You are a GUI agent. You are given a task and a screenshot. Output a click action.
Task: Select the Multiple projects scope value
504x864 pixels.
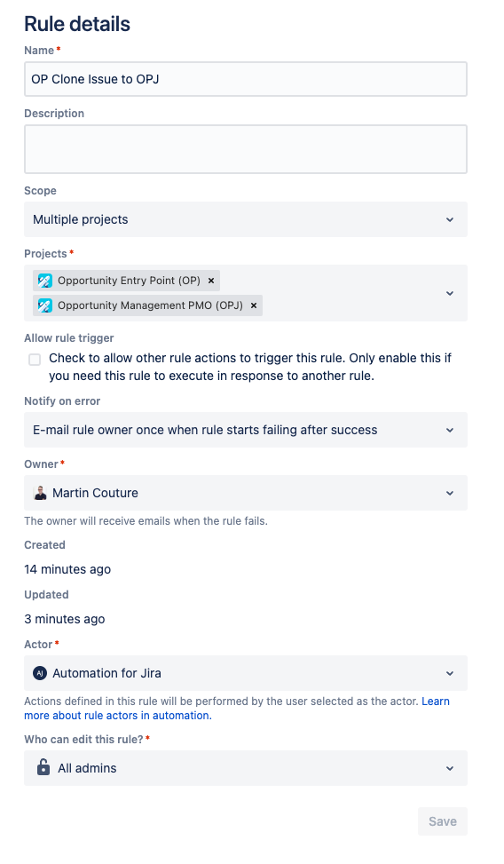click(81, 220)
